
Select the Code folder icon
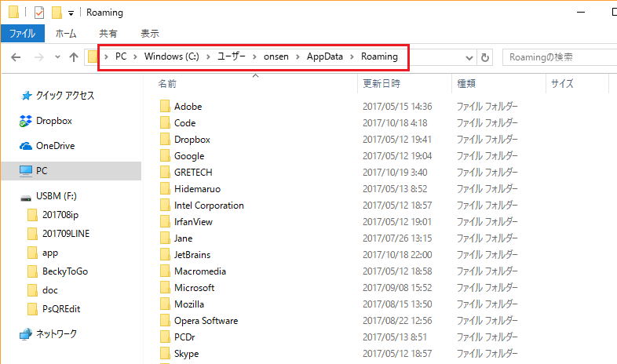(165, 122)
